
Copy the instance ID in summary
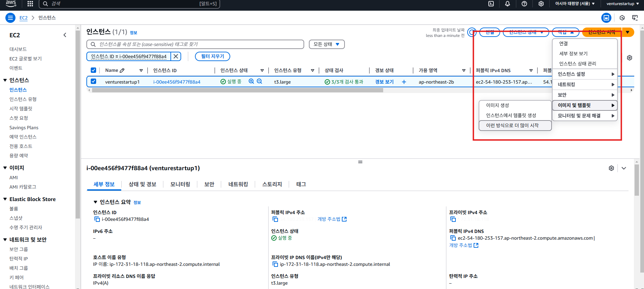point(97,219)
